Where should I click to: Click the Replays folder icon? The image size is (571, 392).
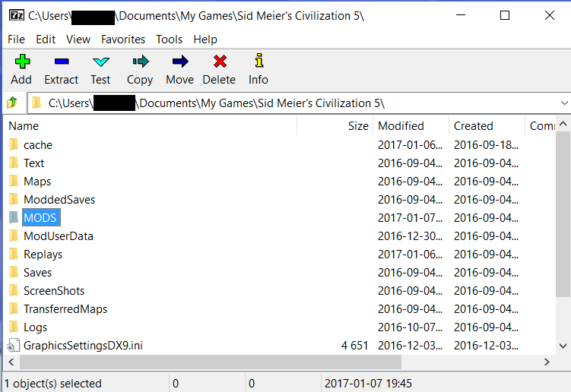pos(14,254)
